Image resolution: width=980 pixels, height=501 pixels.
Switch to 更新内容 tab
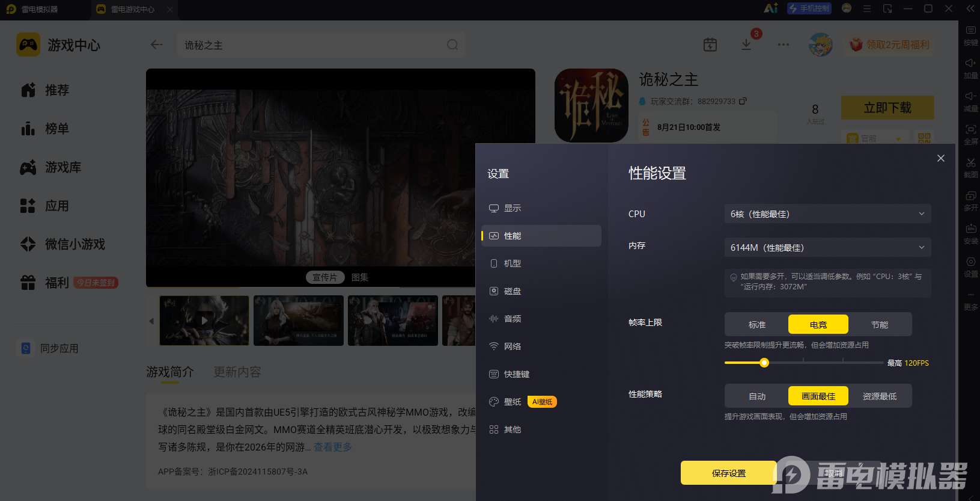237,372
